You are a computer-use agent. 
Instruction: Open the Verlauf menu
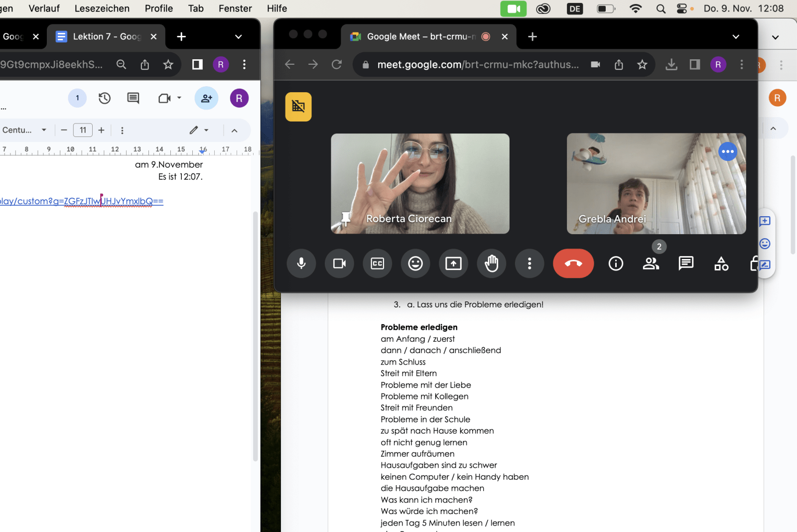(x=44, y=8)
